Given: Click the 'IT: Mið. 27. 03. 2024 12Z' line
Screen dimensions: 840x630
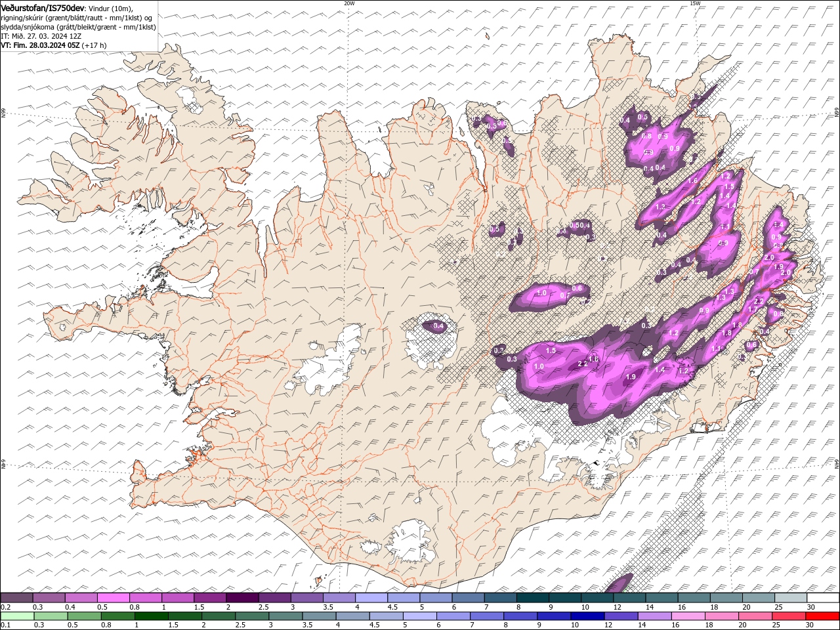Looking at the screenshot, I should (x=41, y=36).
